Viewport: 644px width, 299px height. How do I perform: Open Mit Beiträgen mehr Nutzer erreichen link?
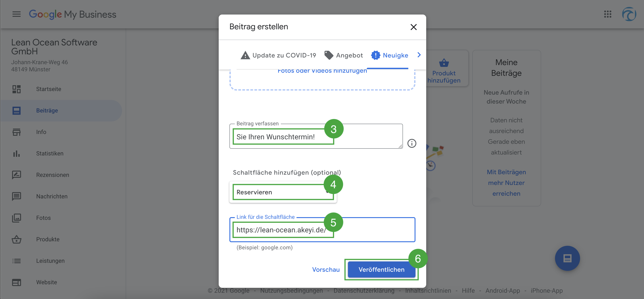pos(506,183)
